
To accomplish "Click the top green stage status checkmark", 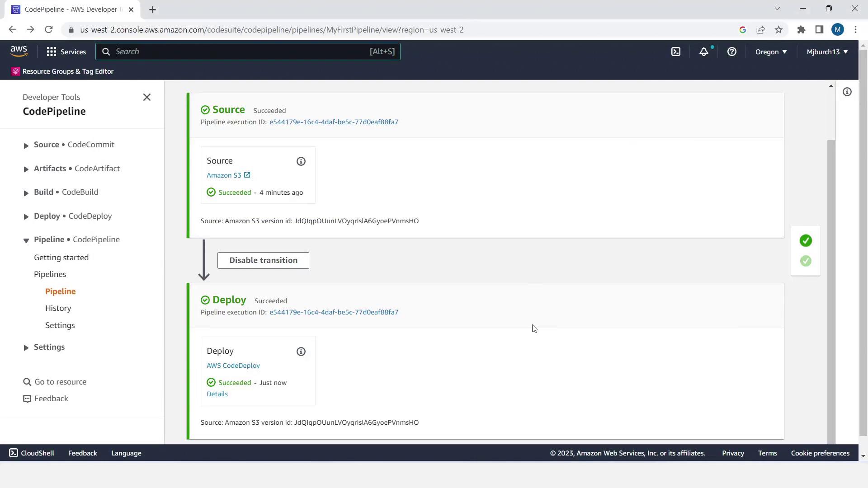I will (805, 240).
